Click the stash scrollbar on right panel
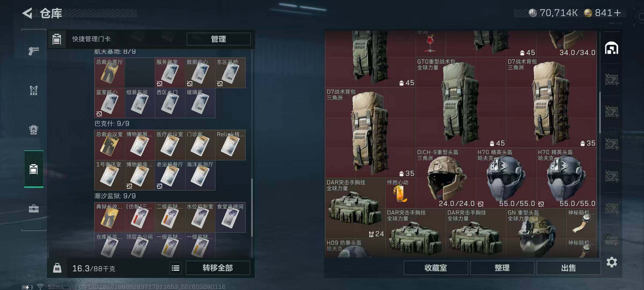The image size is (644, 290). tap(600, 113)
